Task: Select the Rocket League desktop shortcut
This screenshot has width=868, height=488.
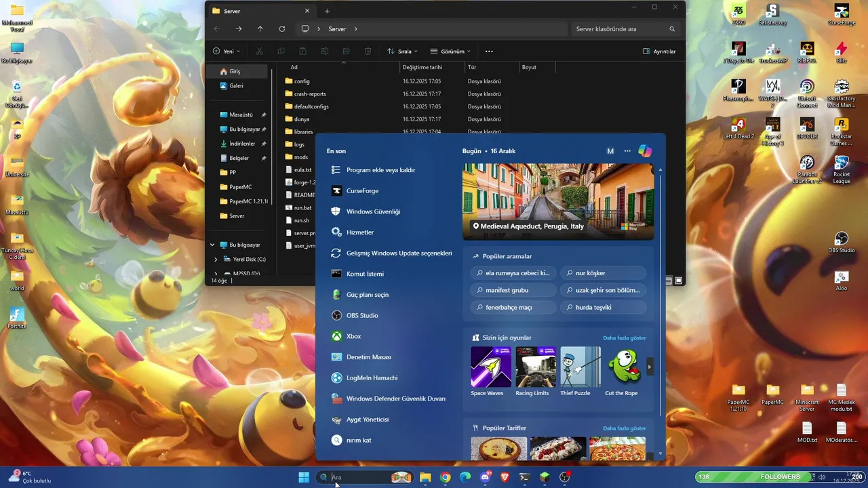Action: [x=842, y=169]
